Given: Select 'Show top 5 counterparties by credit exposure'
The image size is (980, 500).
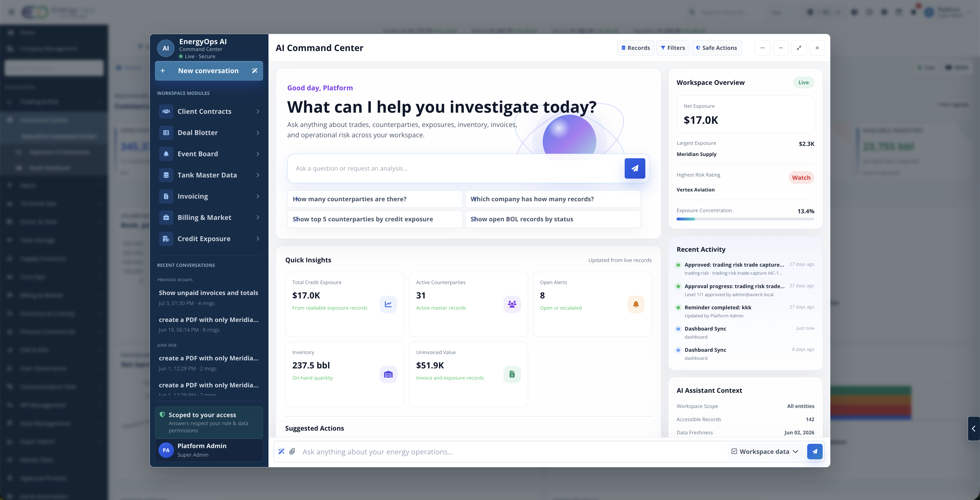Looking at the screenshot, I should tap(375, 219).
